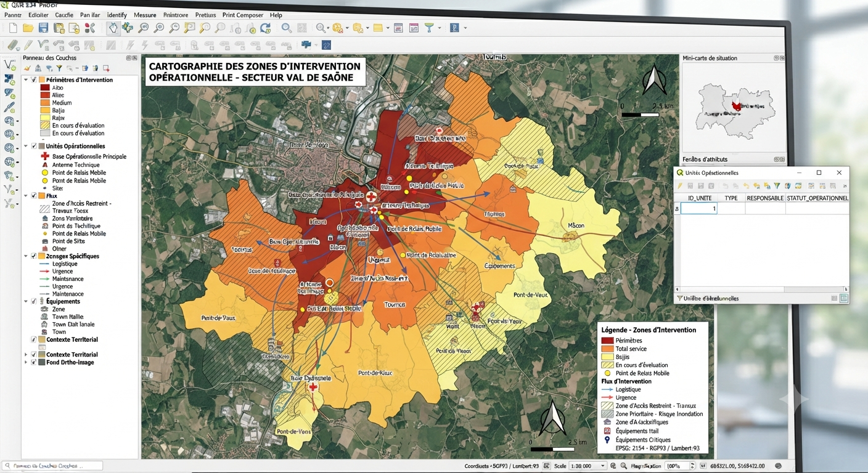Click the Add Group icon in layers panel toolbar

(38, 68)
